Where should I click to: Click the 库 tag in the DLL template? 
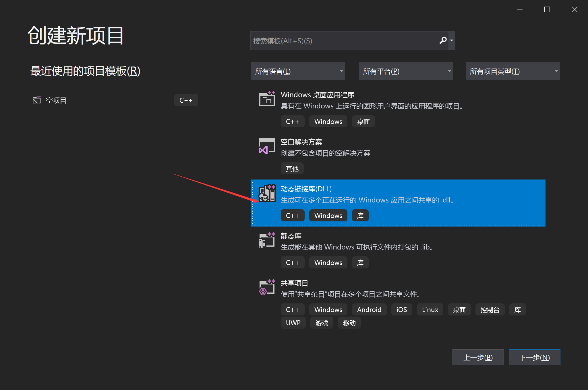[x=360, y=216]
